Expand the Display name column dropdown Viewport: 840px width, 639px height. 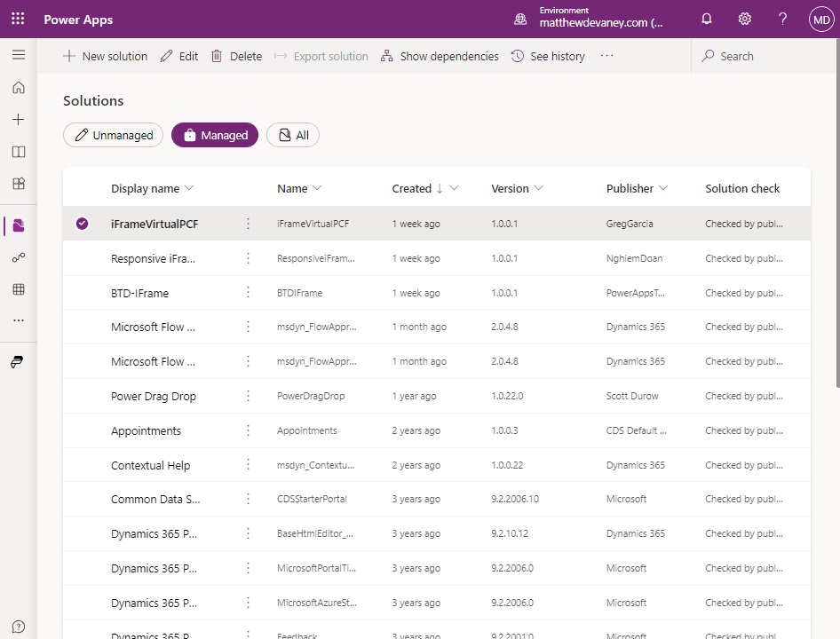pyautogui.click(x=188, y=188)
